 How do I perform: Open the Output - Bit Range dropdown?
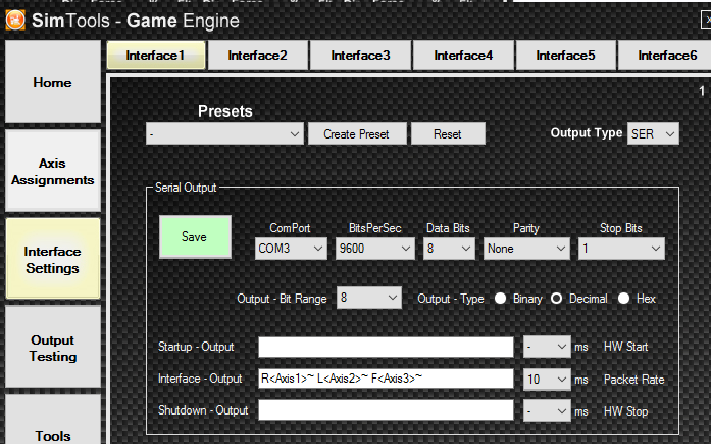coord(369,298)
